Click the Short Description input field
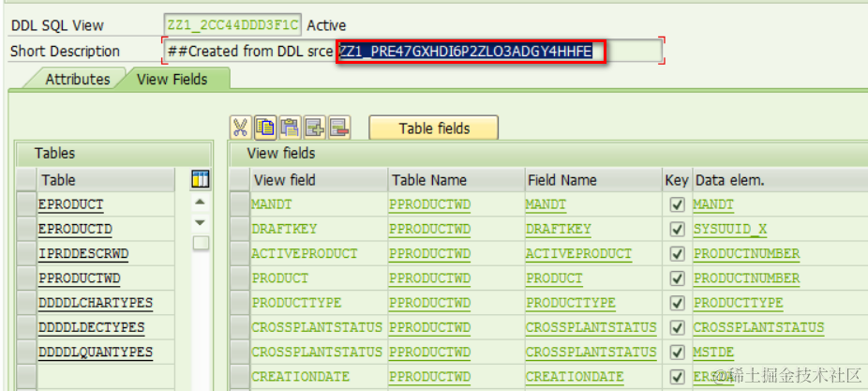 tap(413, 51)
